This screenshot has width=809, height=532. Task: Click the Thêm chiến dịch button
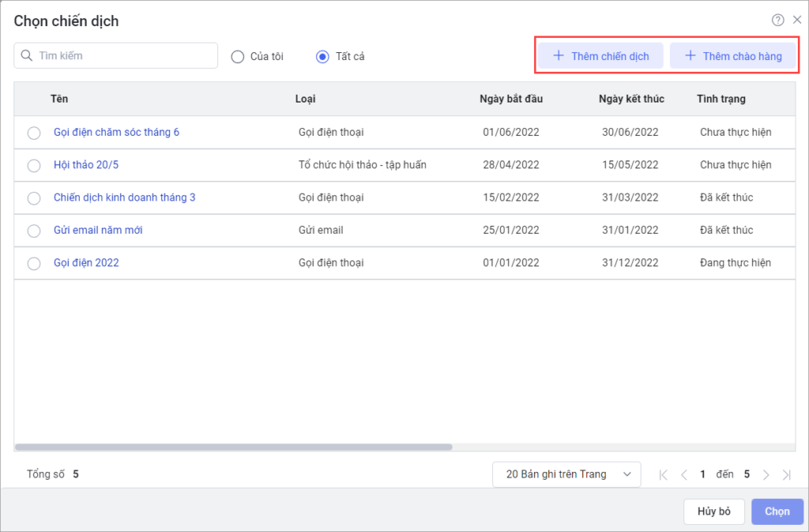pyautogui.click(x=600, y=56)
